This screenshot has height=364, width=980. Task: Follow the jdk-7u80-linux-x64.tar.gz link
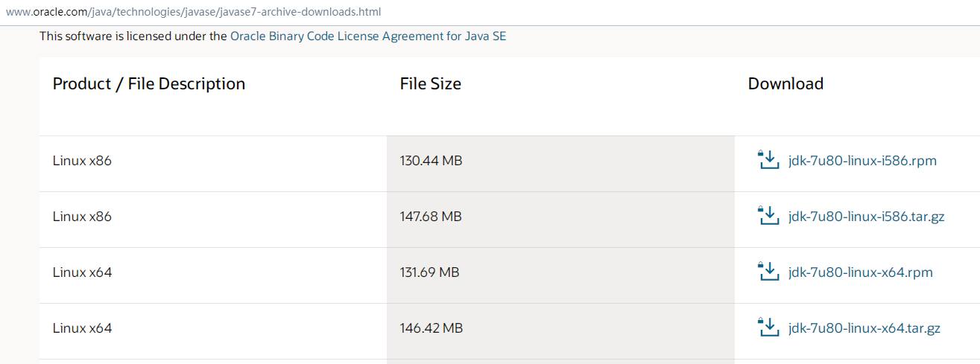pyautogui.click(x=864, y=328)
